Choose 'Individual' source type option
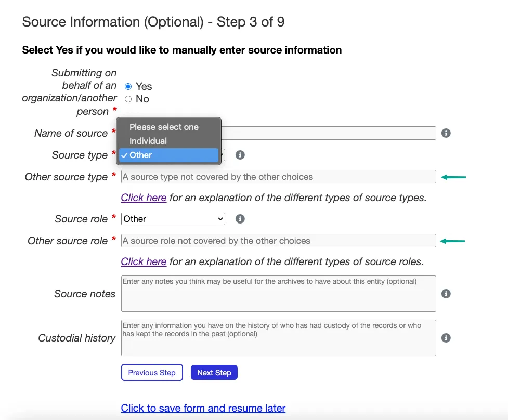Image resolution: width=508 pixels, height=420 pixels. click(x=168, y=141)
